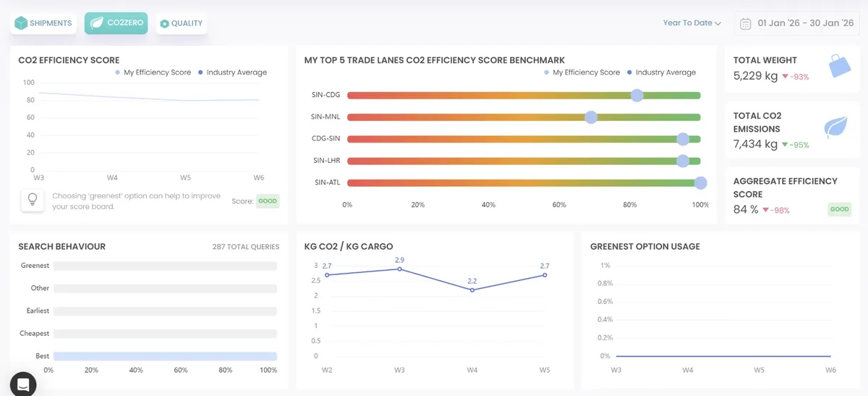Image resolution: width=868 pixels, height=396 pixels.
Task: Click the 2.9 data point at W3
Action: click(x=399, y=269)
